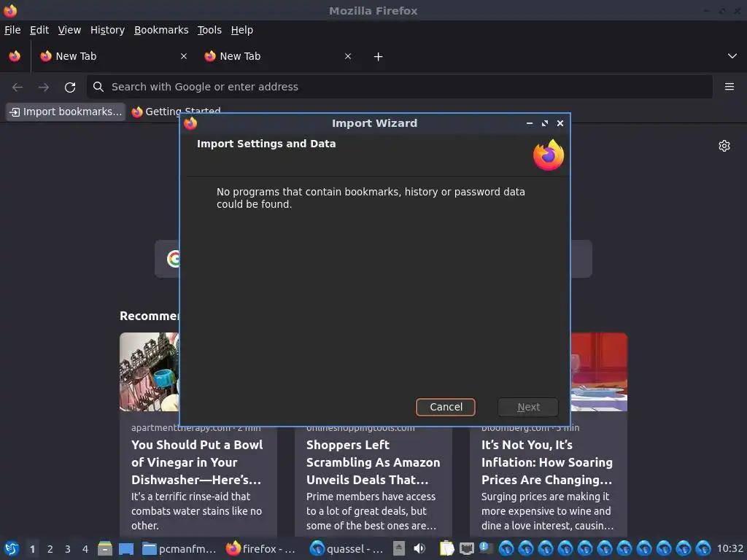
Task: Click the Import bookmarks toolbar button
Action: tap(66, 112)
